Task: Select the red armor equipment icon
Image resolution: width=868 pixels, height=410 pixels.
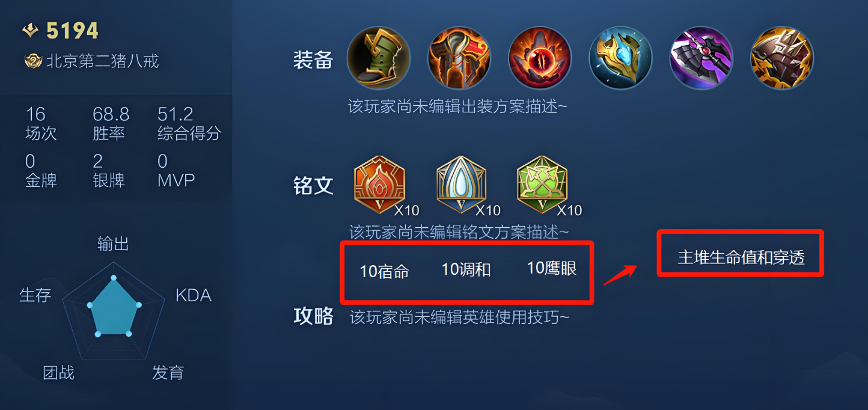Action: 459,58
